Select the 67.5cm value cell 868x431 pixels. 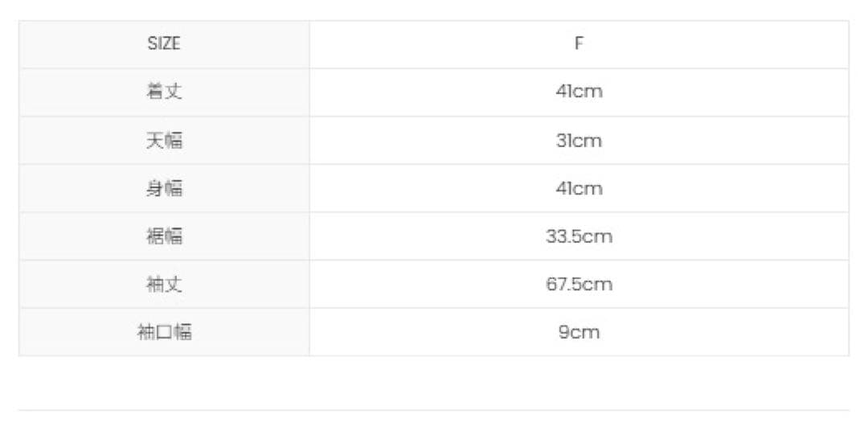579,284
